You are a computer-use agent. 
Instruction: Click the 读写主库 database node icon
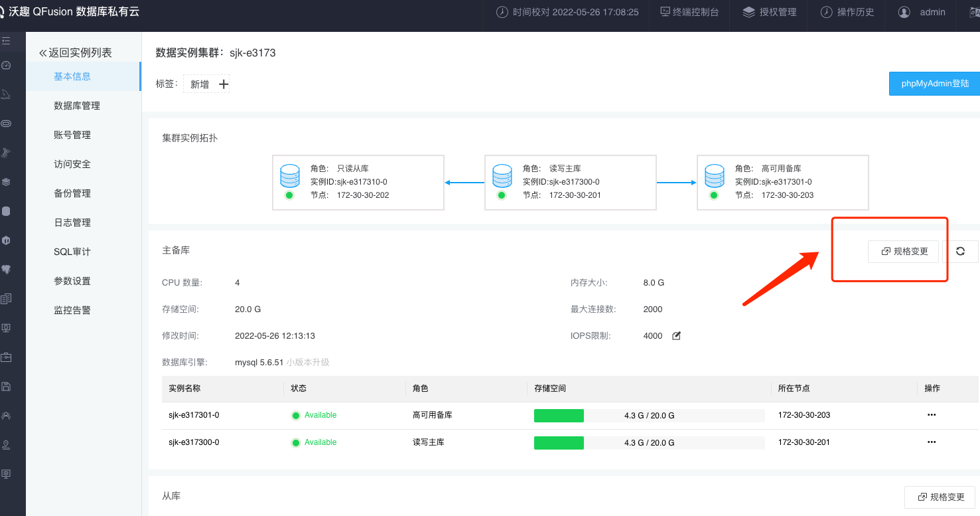[502, 176]
